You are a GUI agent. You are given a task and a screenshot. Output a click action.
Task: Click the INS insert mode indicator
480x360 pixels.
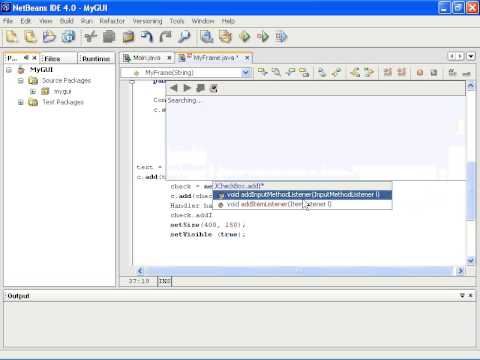[x=164, y=281]
